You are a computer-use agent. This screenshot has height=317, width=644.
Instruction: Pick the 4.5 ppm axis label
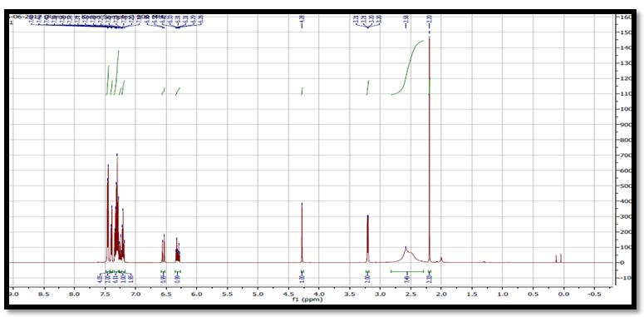tap(288, 294)
